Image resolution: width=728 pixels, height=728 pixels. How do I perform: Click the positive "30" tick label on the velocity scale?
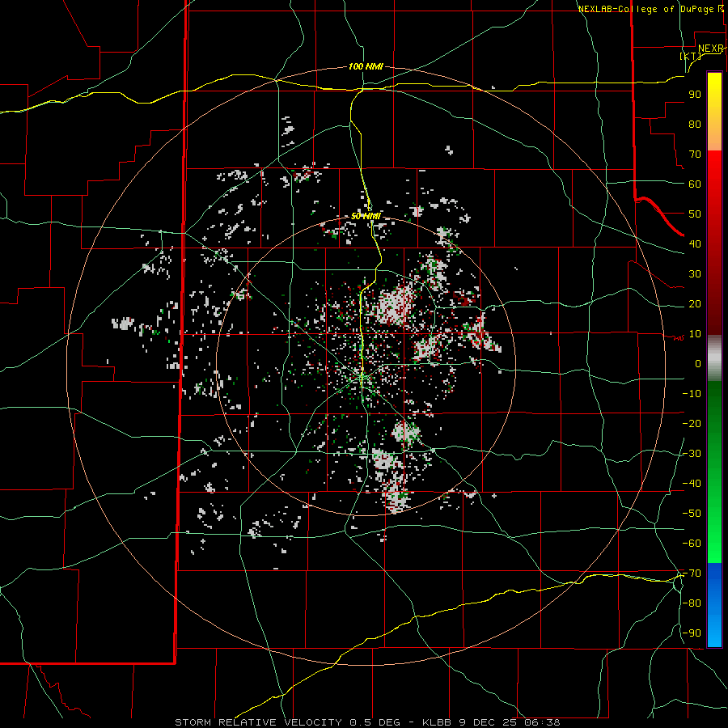click(x=695, y=274)
